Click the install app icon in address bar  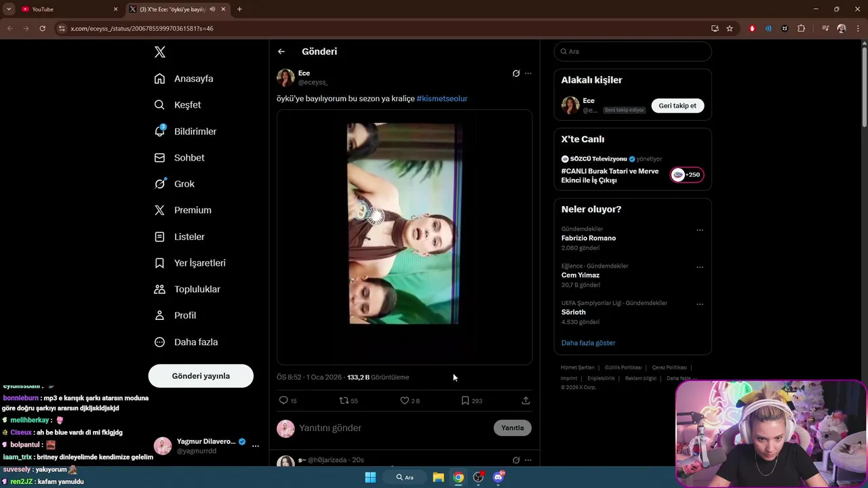pyautogui.click(x=715, y=28)
